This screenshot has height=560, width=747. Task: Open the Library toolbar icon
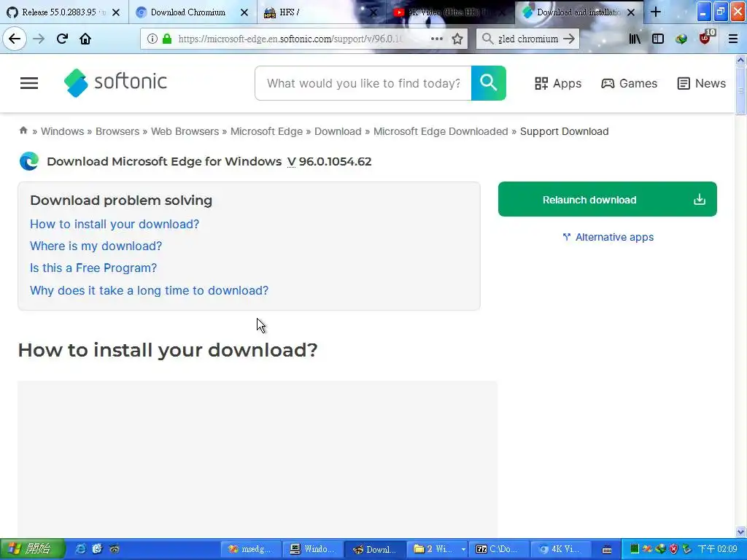635,39
